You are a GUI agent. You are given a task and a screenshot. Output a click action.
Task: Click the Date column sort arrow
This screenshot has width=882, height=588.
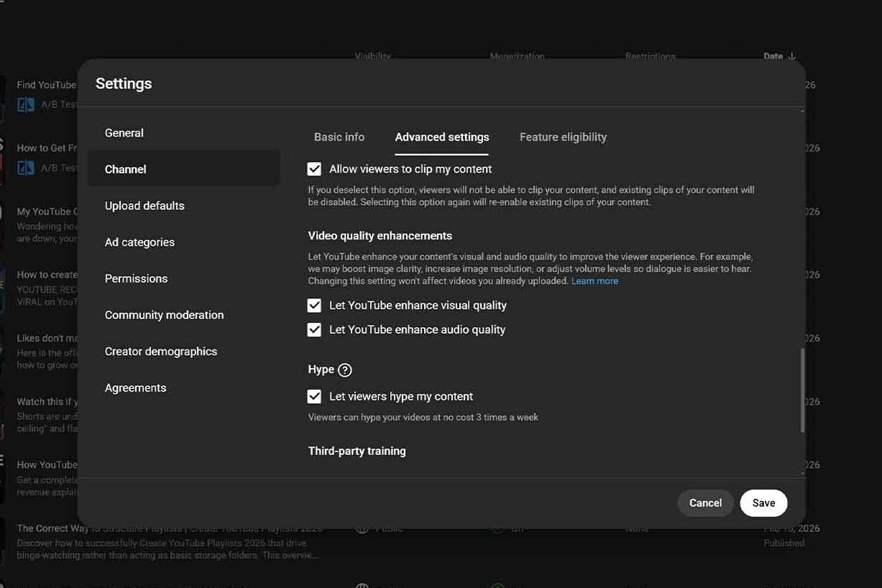click(791, 56)
